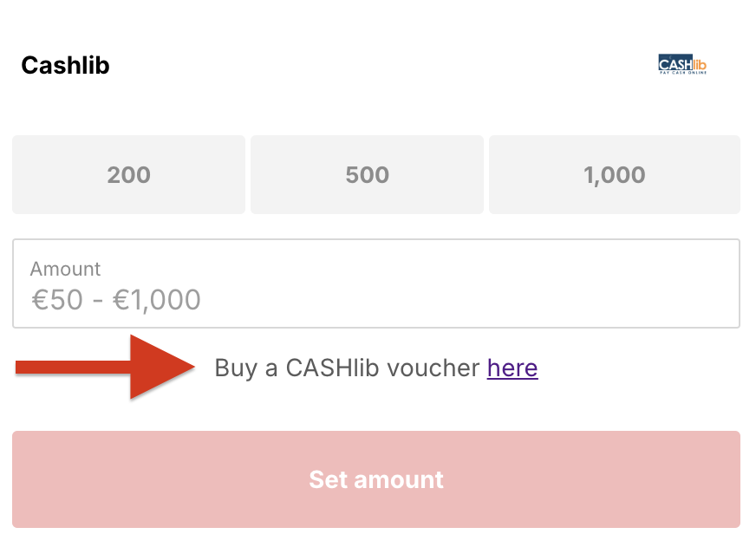Click the 'PAY CASH ONLINE' logo tagline

(682, 73)
